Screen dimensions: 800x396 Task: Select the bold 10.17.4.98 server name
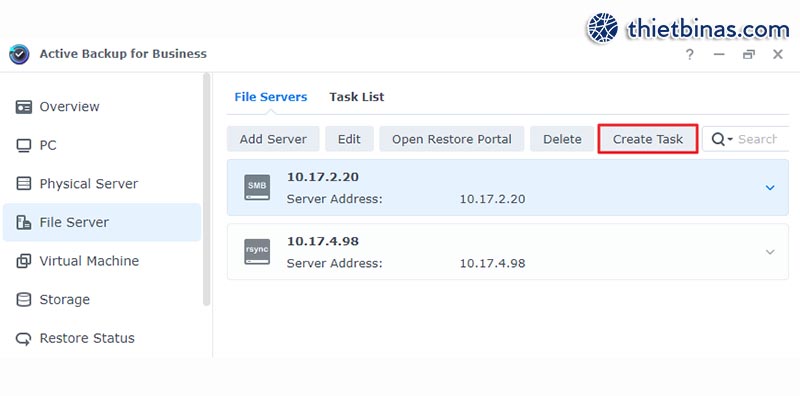coord(322,241)
